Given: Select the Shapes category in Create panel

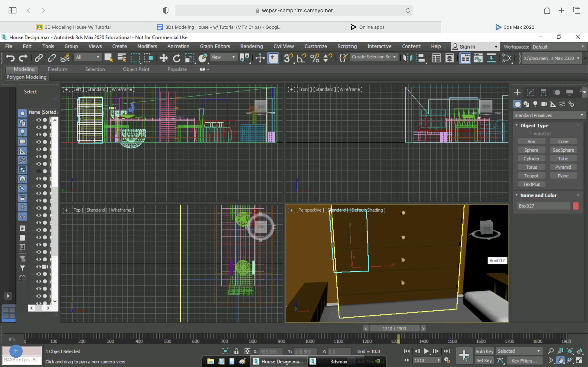Looking at the screenshot, I should tap(527, 104).
